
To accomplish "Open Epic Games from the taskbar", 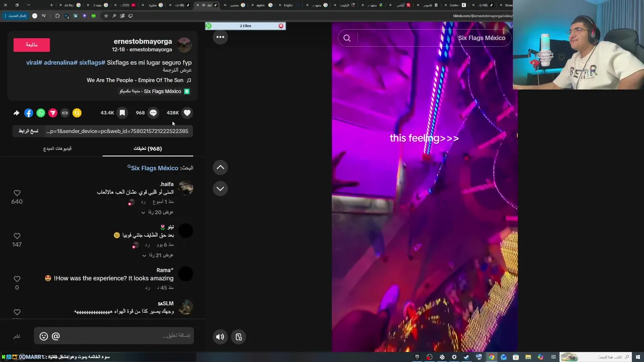I will [x=417, y=357].
